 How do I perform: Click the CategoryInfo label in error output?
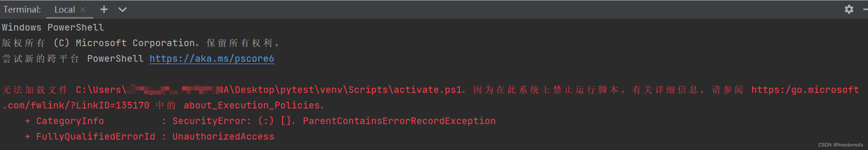70,121
